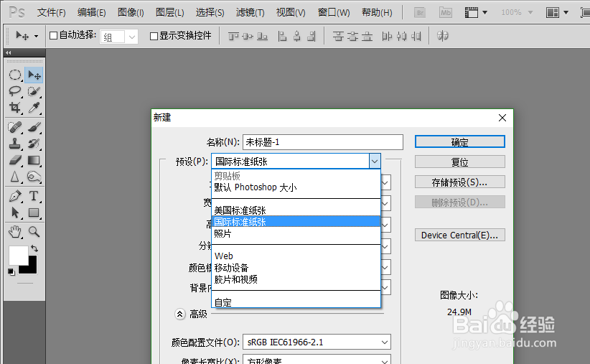Select the Clone Stamp tool
This screenshot has height=364, width=590.
click(15, 144)
